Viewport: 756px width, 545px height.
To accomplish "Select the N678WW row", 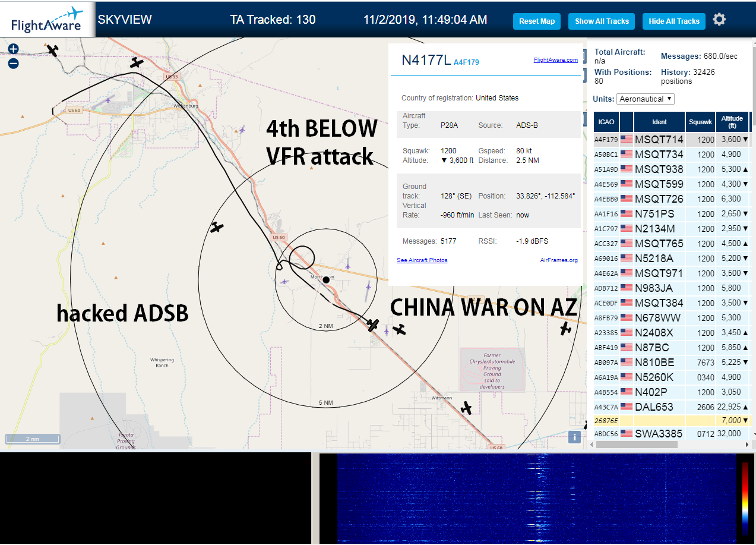I will (x=672, y=318).
